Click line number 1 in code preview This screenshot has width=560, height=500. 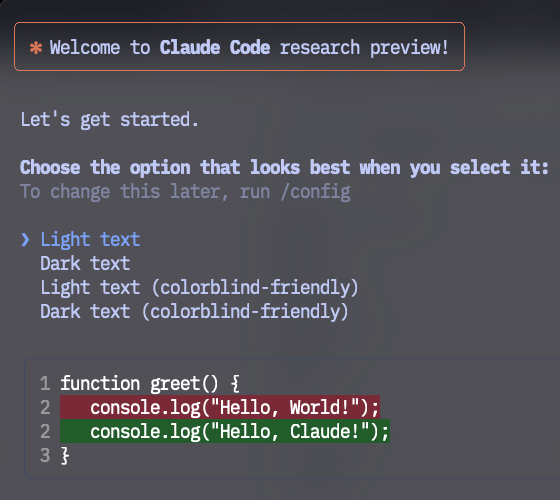45,384
